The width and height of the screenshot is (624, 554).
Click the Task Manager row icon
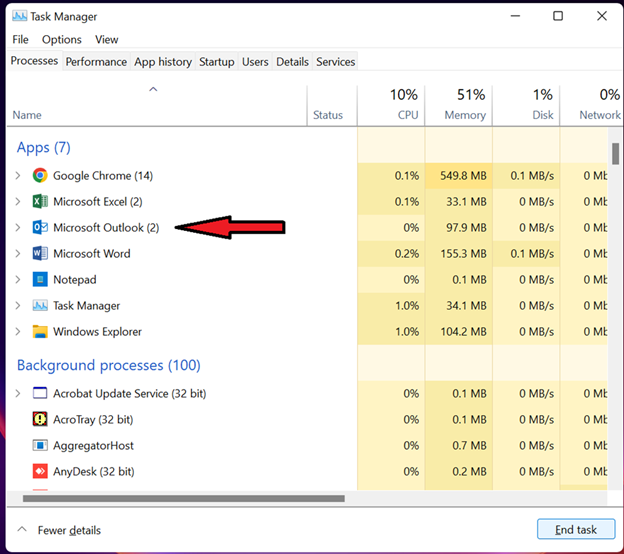(x=40, y=306)
